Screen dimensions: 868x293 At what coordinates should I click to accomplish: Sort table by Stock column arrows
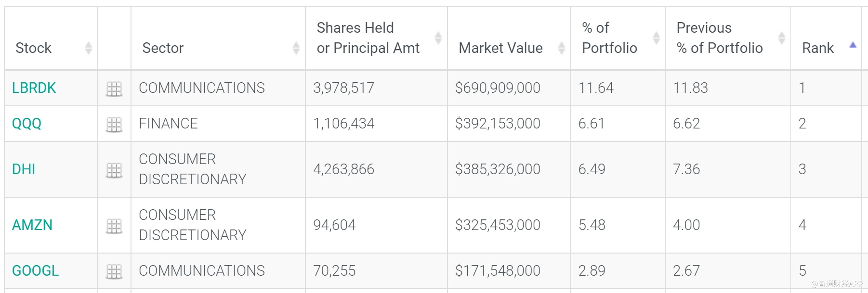tap(88, 48)
